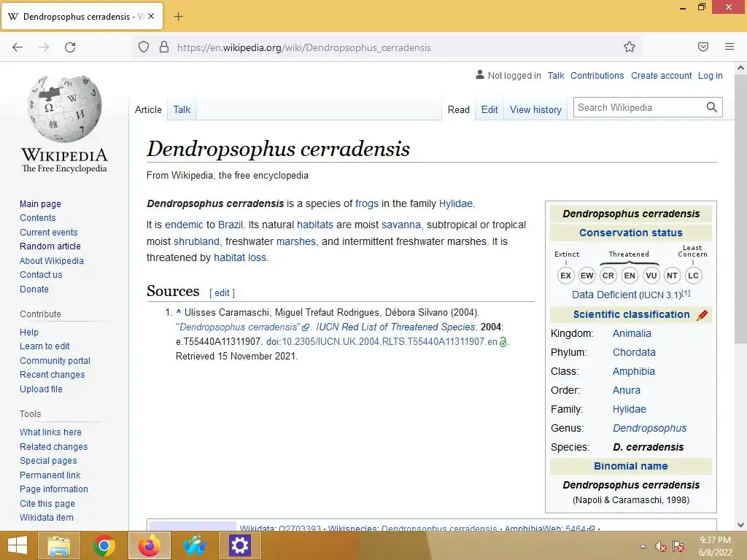747x560 pixels.
Task: Click the muted volume tray icon
Action: (660, 546)
